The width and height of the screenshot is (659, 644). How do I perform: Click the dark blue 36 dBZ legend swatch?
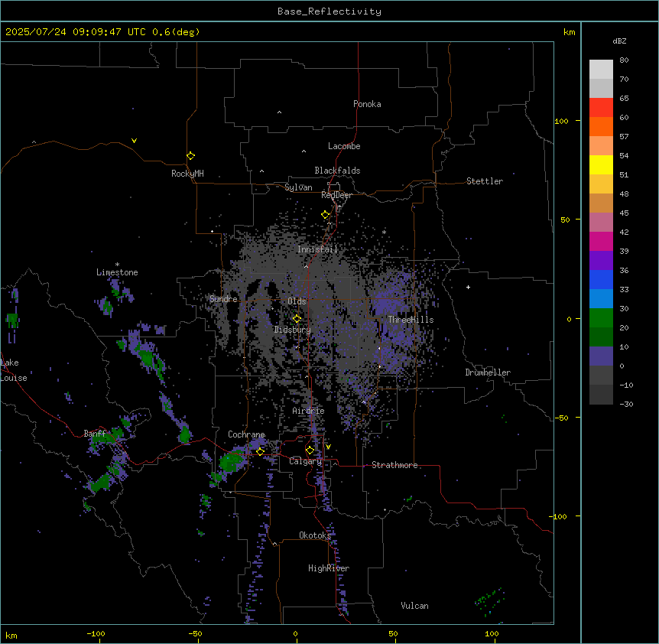click(x=601, y=279)
